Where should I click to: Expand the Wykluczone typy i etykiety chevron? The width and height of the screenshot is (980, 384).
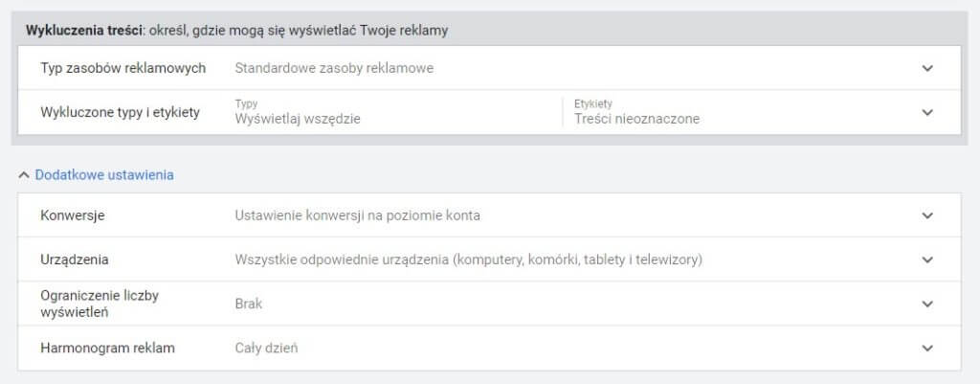926,112
